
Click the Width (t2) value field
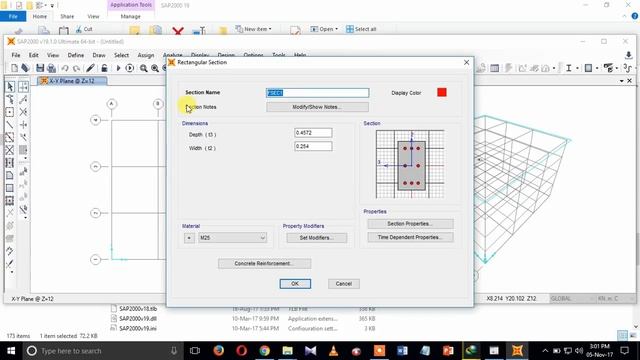click(313, 146)
